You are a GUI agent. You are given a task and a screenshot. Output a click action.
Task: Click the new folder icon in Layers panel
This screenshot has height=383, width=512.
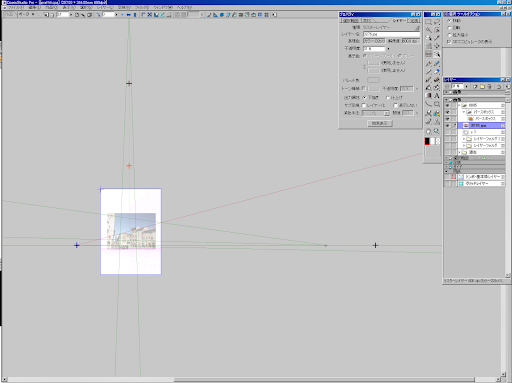[x=482, y=86]
